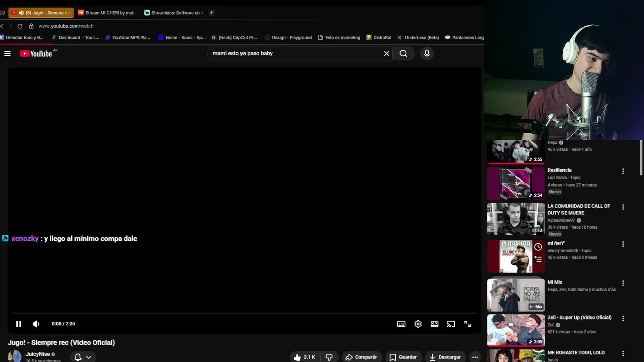Open options for the Resiliencia video
The height and width of the screenshot is (362, 644).
pos(623,171)
